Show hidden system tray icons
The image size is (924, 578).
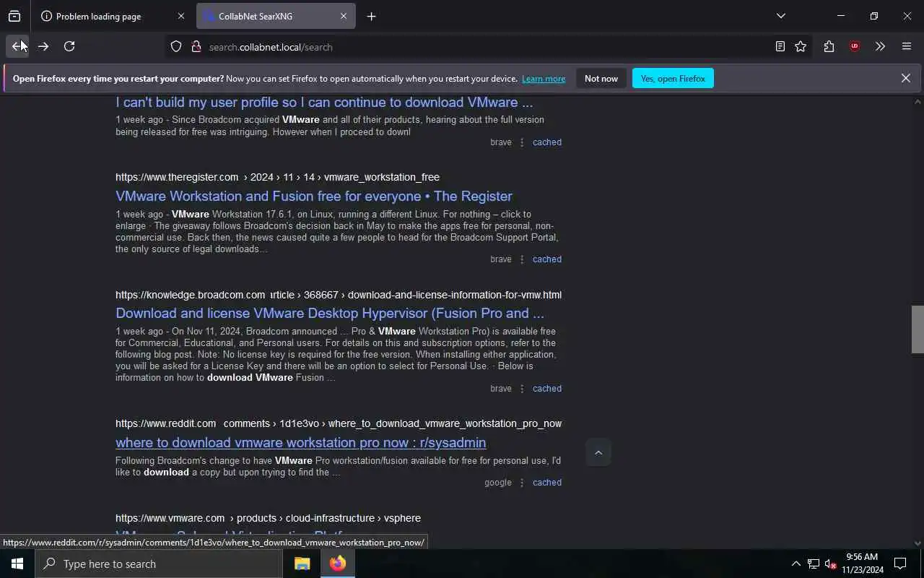tap(796, 564)
